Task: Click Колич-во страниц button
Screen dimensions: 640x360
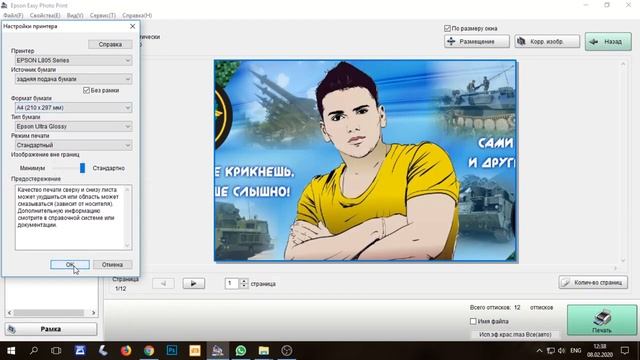Action: (x=593, y=282)
